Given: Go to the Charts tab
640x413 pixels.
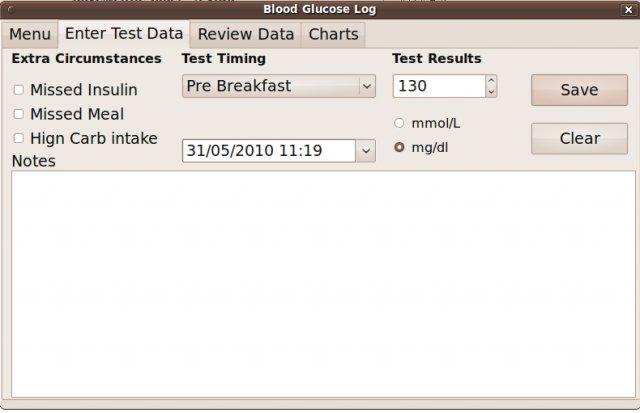Looking at the screenshot, I should point(333,34).
